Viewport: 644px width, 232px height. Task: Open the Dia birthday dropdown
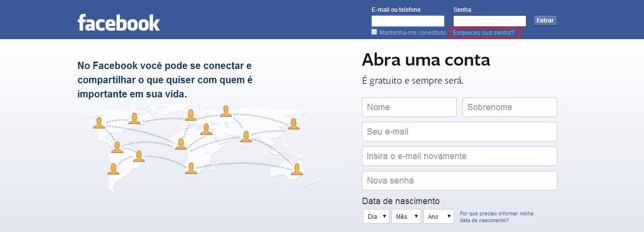376,216
